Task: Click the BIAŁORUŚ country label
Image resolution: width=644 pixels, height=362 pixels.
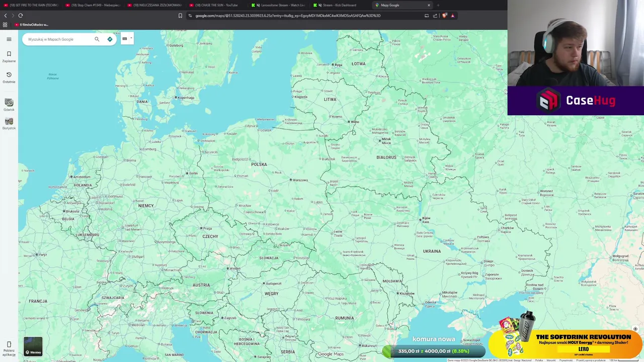Action: [386, 157]
